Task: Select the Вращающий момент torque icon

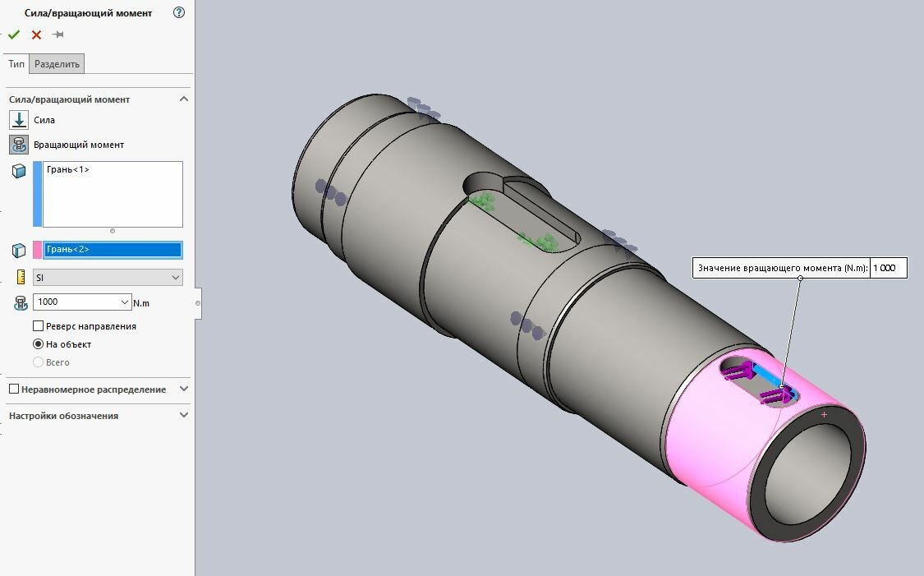Action: coord(19,145)
